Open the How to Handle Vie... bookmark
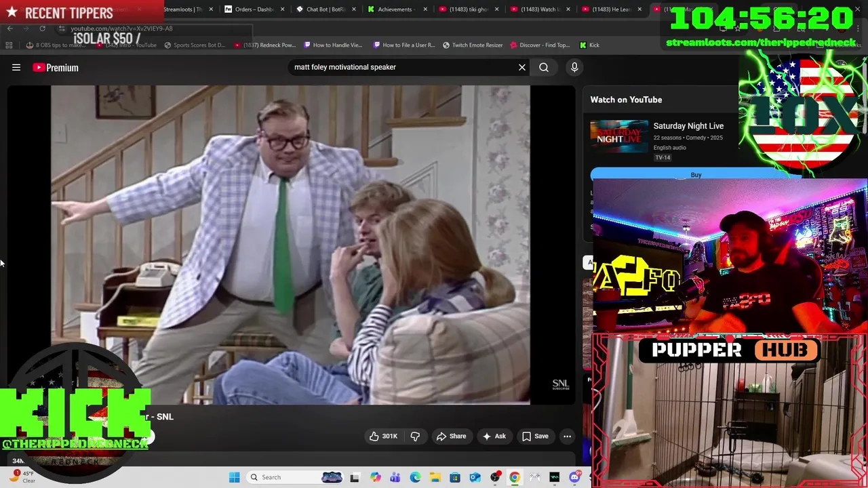This screenshot has height=488, width=868. (x=333, y=45)
